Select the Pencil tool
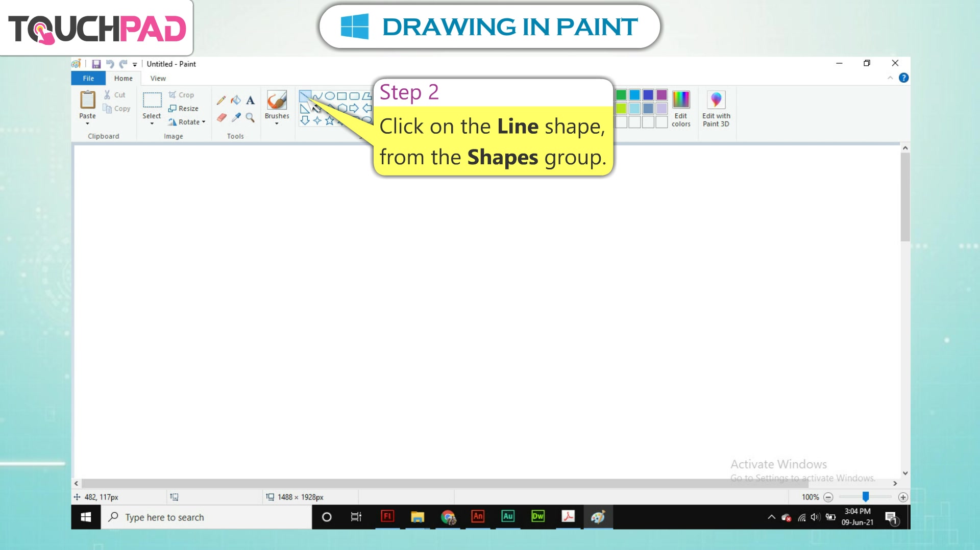This screenshot has width=980, height=550. (221, 100)
